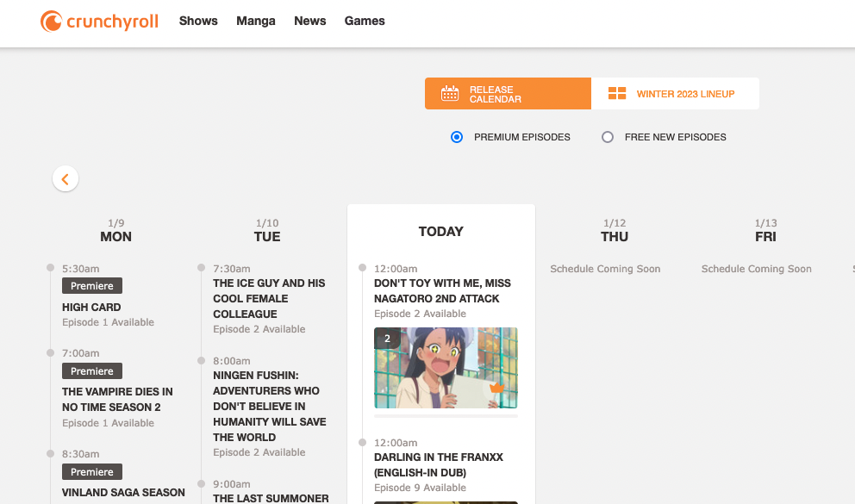855x504 pixels.
Task: Play the Nagatoro episode 2 thumbnail
Action: pos(446,368)
